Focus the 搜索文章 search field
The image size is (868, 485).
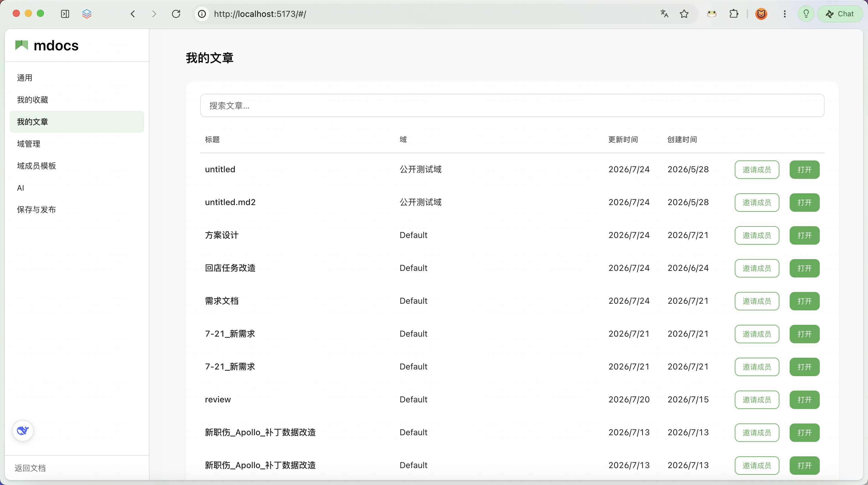tap(512, 106)
